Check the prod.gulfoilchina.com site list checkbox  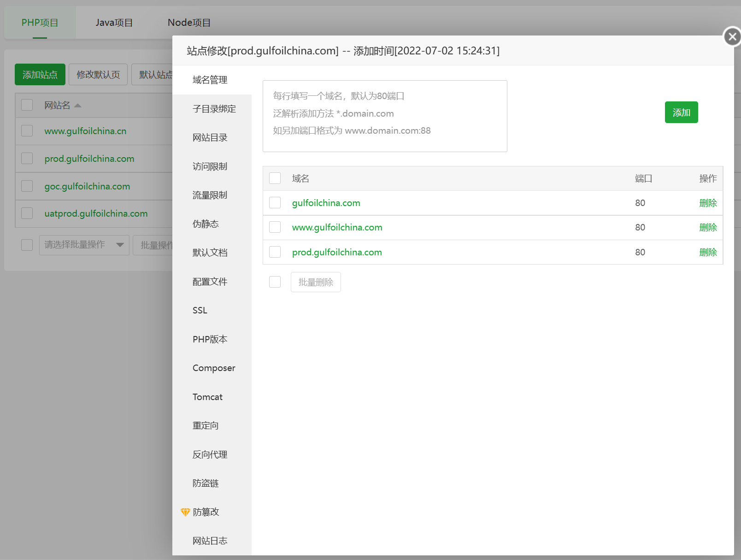click(27, 159)
